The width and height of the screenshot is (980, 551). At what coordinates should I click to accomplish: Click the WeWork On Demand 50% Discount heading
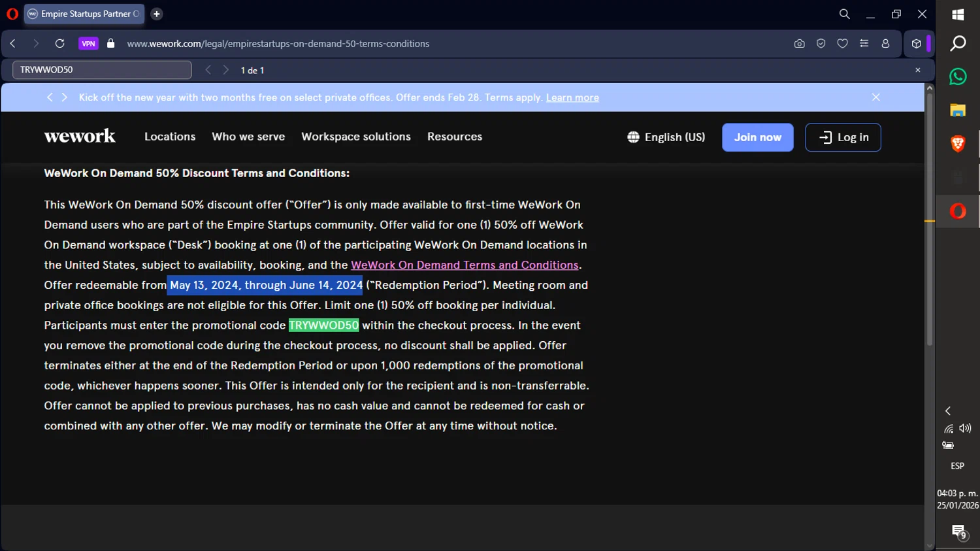[197, 173]
